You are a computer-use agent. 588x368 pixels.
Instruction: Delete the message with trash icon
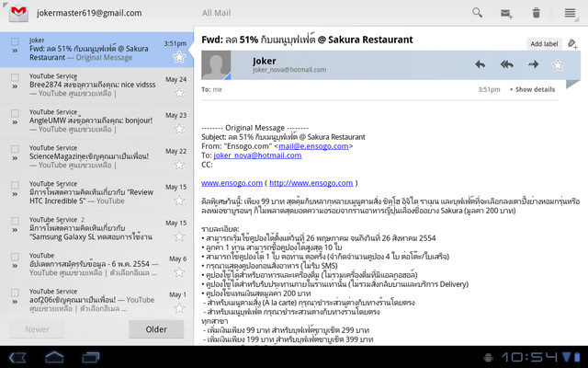click(x=537, y=13)
